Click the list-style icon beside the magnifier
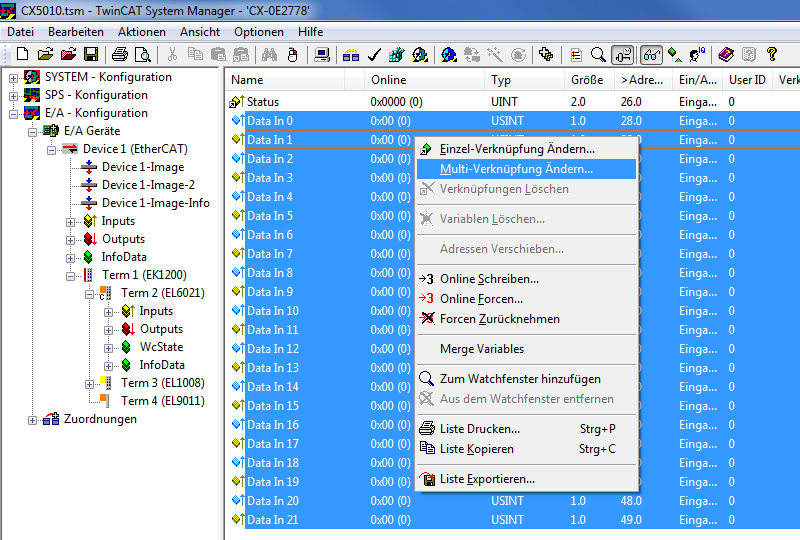 [x=576, y=54]
